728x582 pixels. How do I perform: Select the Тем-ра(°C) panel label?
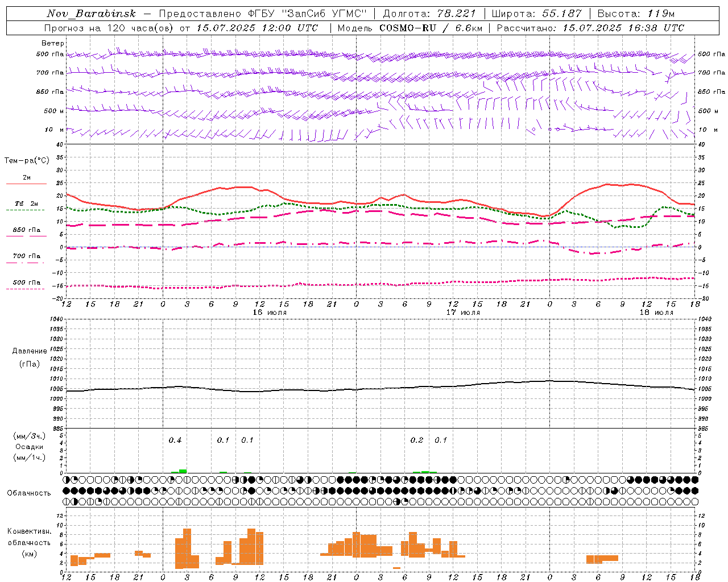27,161
